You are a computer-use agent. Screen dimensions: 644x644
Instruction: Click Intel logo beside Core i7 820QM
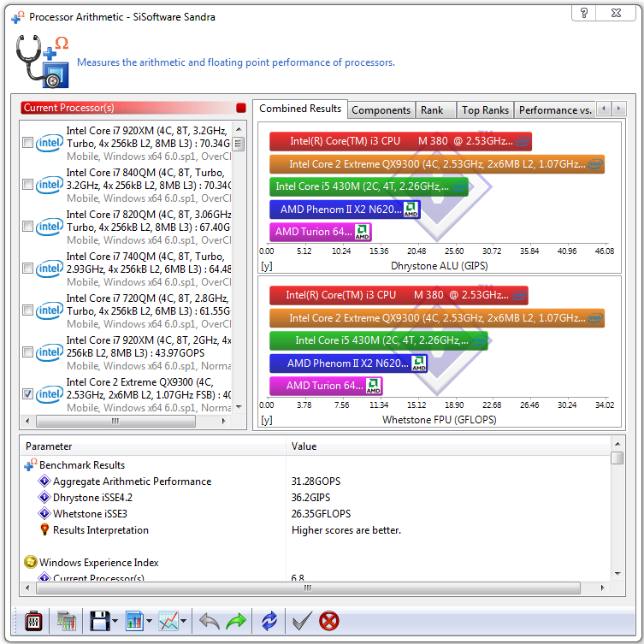50,227
